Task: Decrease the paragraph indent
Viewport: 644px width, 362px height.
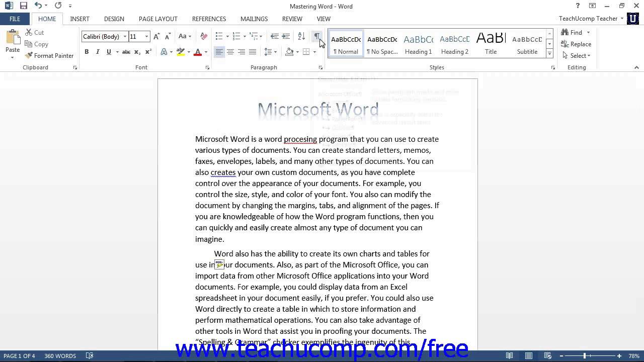Action: tap(274, 36)
